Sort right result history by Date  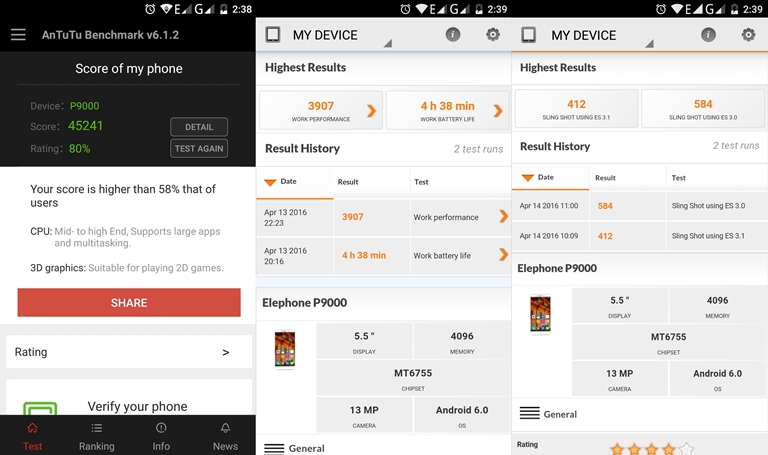tap(550, 177)
